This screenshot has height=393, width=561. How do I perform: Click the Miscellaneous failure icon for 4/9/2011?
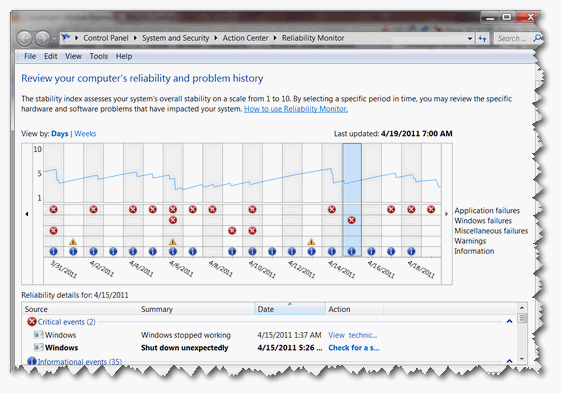point(232,231)
